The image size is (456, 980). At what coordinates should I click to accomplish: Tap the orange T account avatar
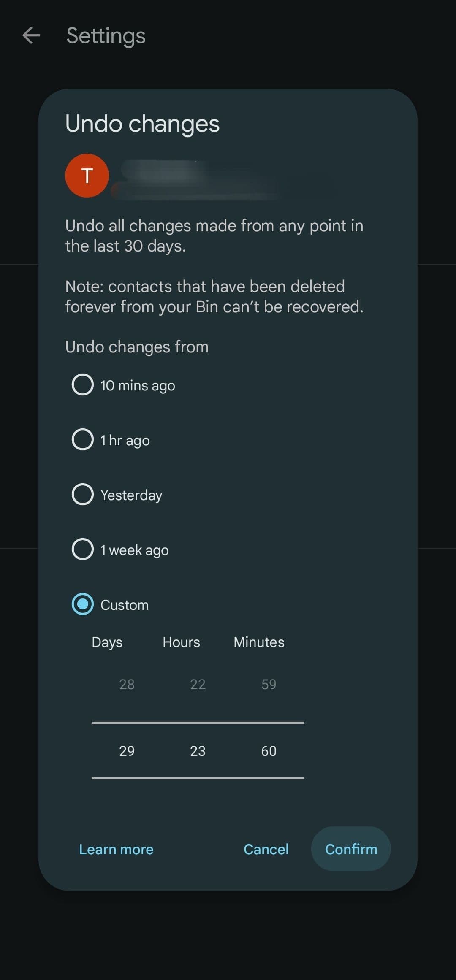coord(87,176)
